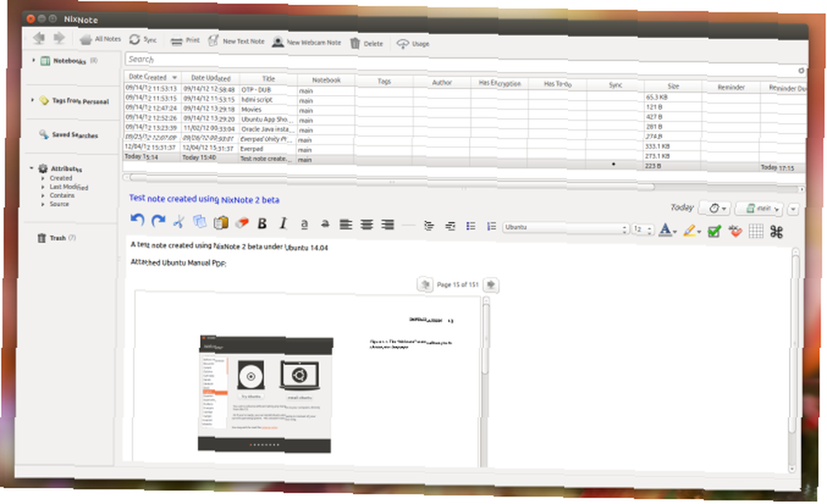Select the 'Everpad' note dated 12/04/12

tap(464, 150)
